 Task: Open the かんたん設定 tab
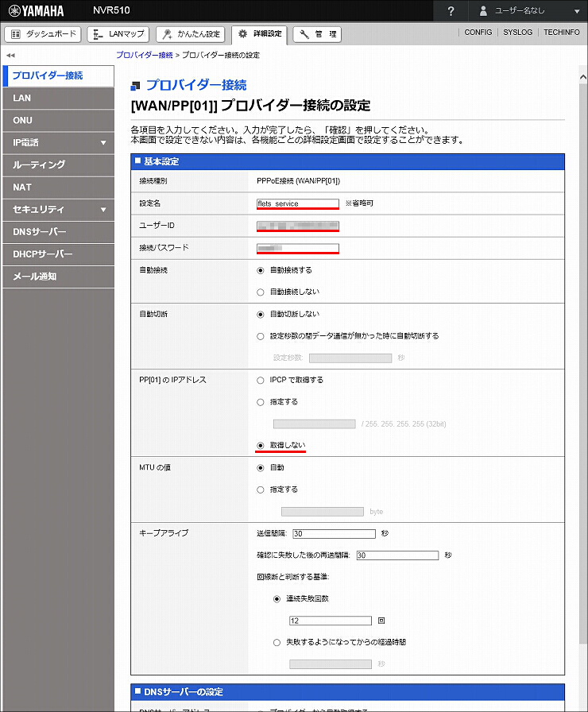click(x=191, y=34)
